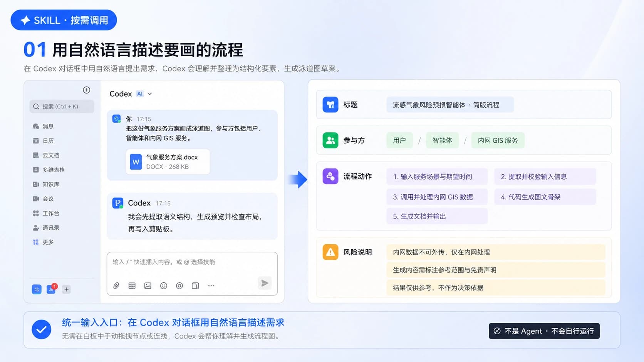644x362 pixels.
Task: Click 结果仅供参考，不作为决策依据 risk note
Action: [496, 288]
